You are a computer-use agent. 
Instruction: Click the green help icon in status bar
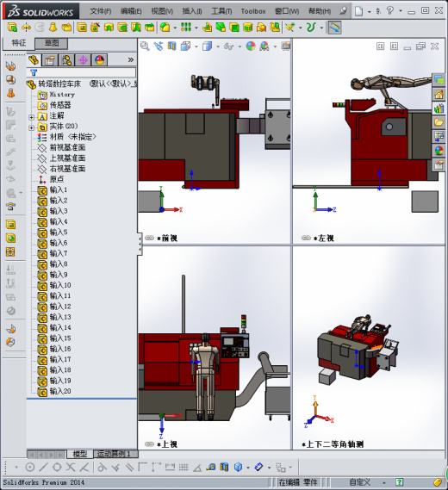coord(399,482)
